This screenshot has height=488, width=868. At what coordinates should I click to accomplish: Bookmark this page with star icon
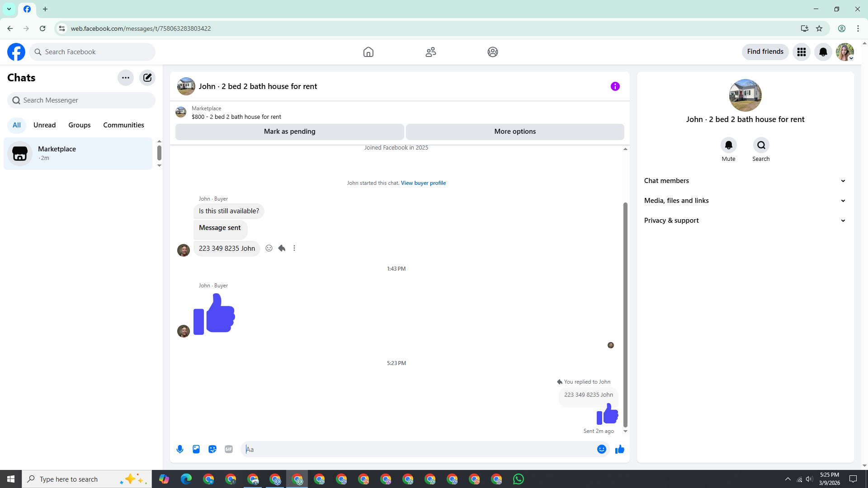tap(819, 28)
